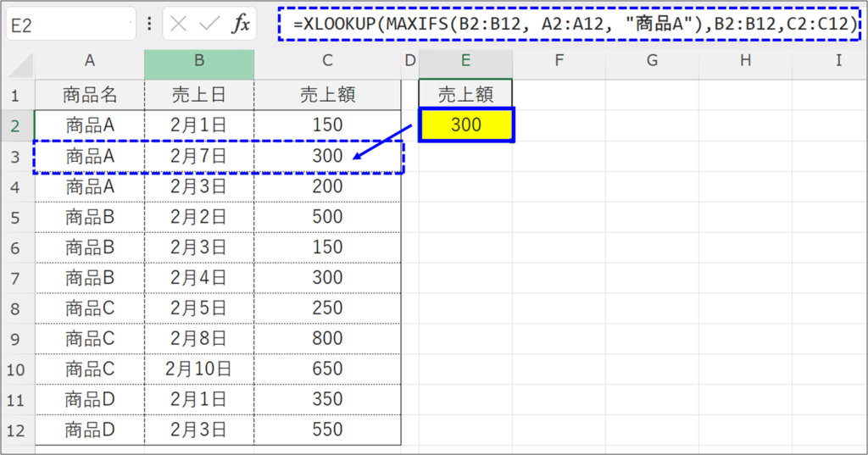Click the 売上日 header cell in B1
Image resolution: width=868 pixels, height=455 pixels.
(x=198, y=95)
